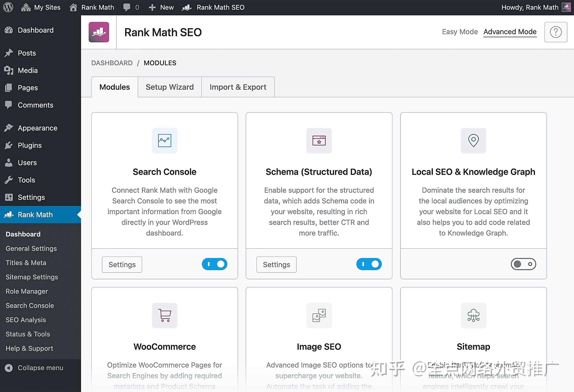Open the comments bubble in admin bar

(x=127, y=7)
